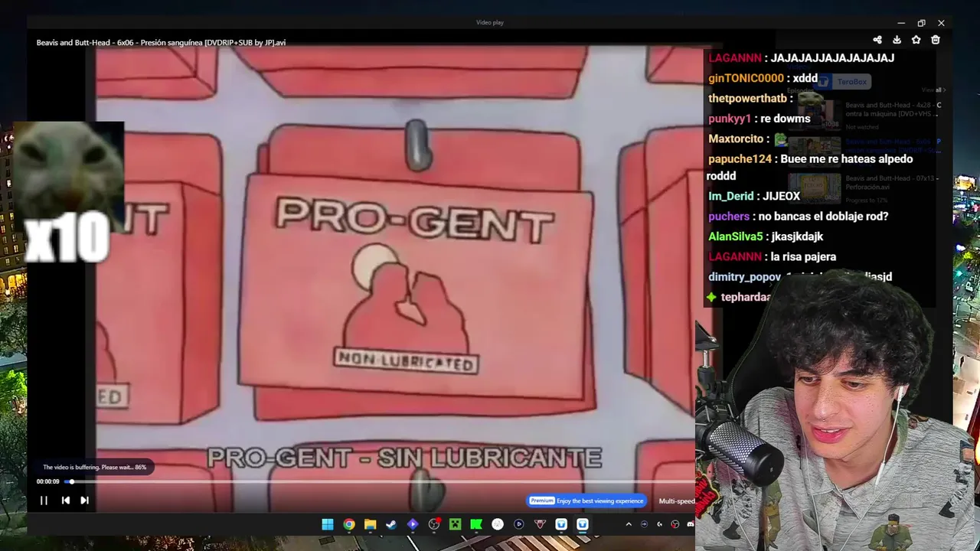Click chat username AlanSilva5
The image size is (980, 551).
pos(736,236)
